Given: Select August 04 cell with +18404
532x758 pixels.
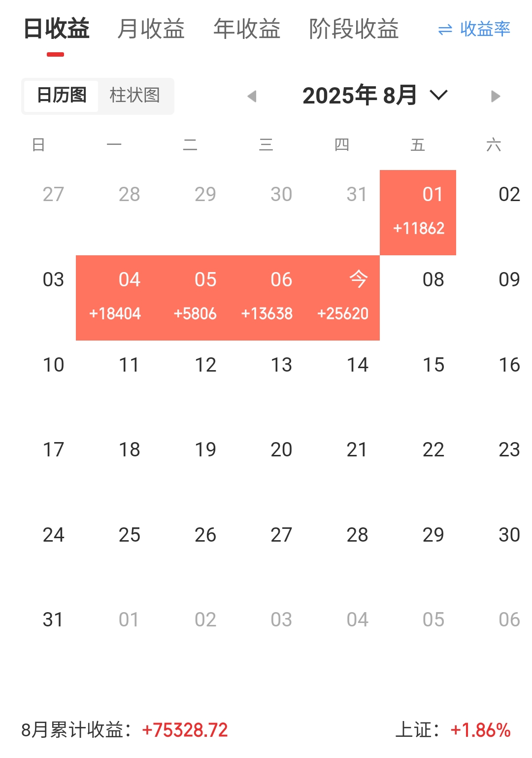Looking at the screenshot, I should 114,298.
